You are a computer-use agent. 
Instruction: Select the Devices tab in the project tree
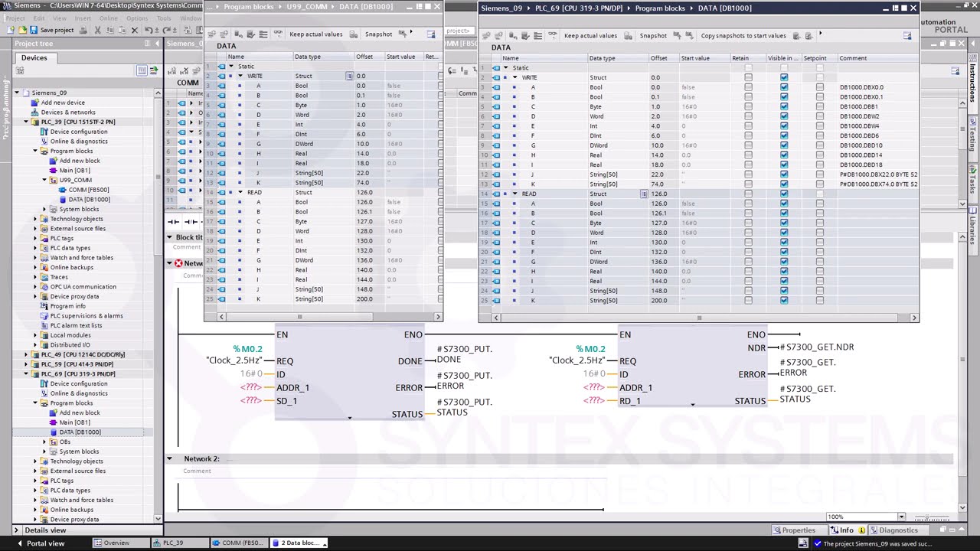pos(34,57)
